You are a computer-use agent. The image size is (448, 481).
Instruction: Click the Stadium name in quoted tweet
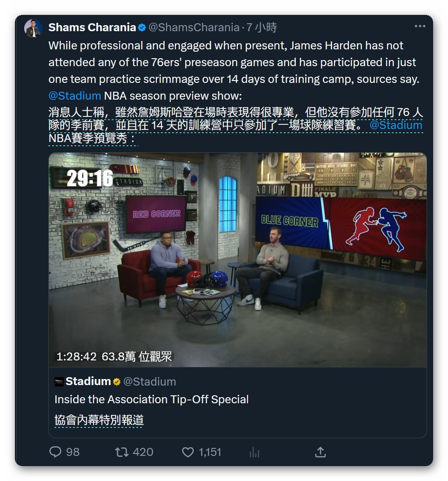click(x=88, y=381)
